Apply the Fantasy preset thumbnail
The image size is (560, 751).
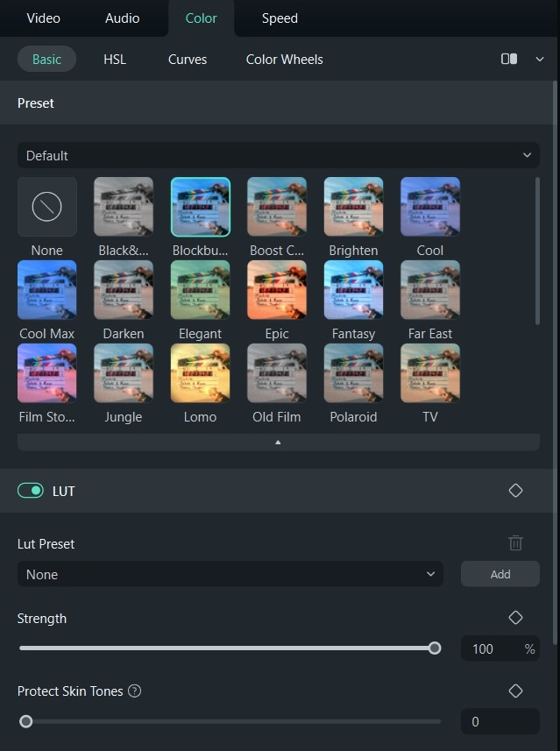point(353,290)
